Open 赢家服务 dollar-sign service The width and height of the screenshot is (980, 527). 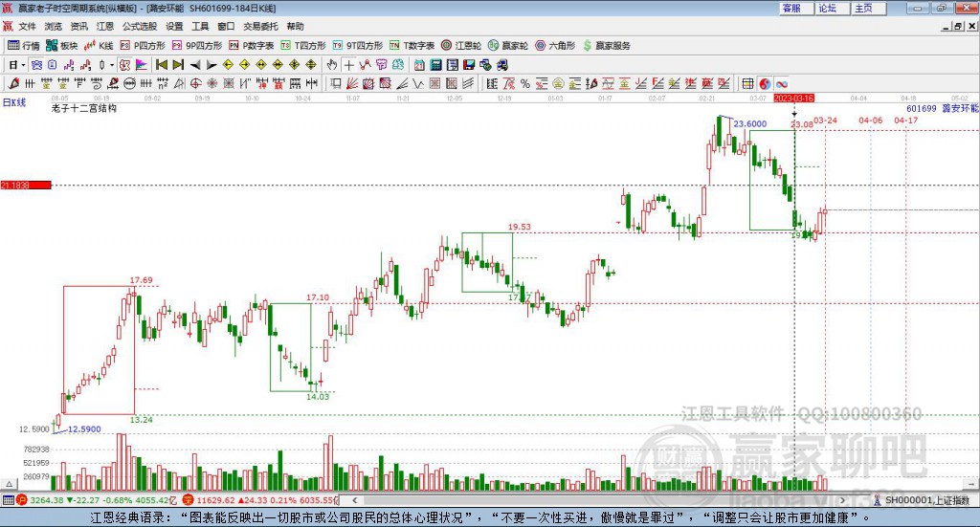click(606, 46)
